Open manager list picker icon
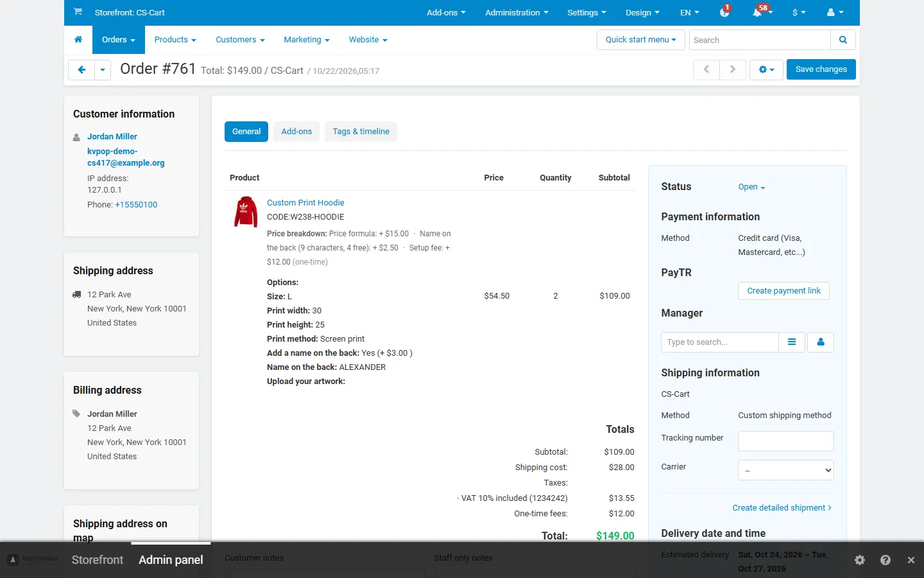 792,342
